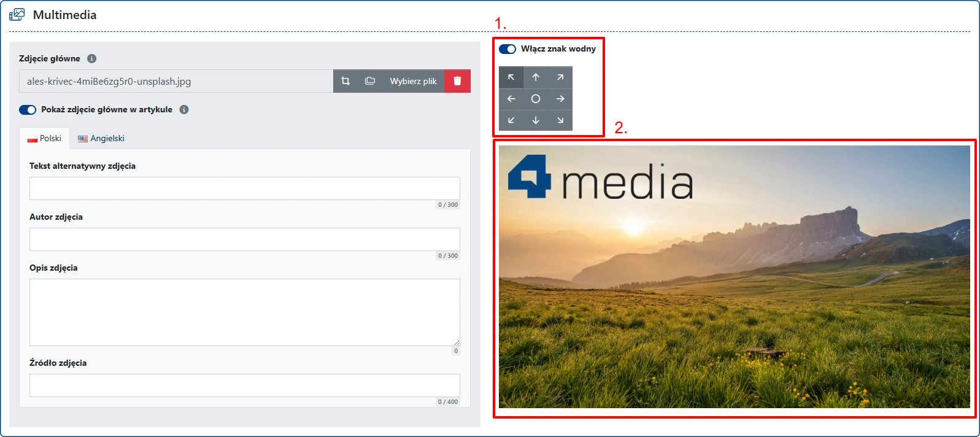Set watermark position to top-right arrow

(x=560, y=77)
